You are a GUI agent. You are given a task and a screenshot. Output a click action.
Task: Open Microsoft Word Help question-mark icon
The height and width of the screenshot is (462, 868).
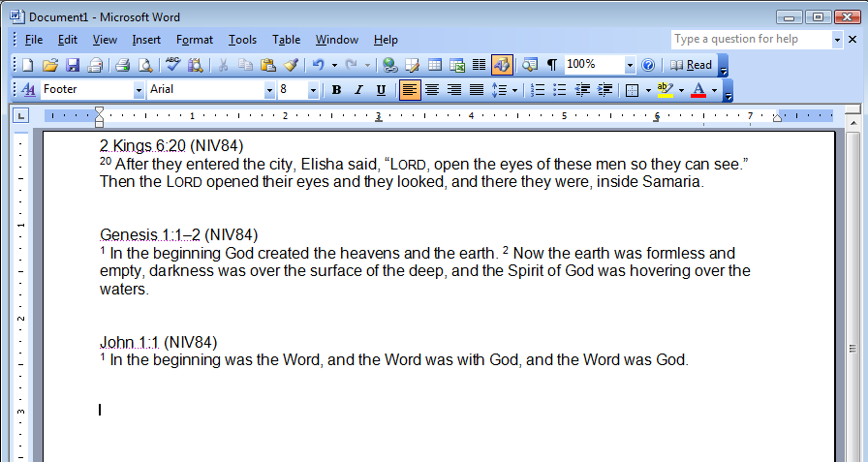648,65
